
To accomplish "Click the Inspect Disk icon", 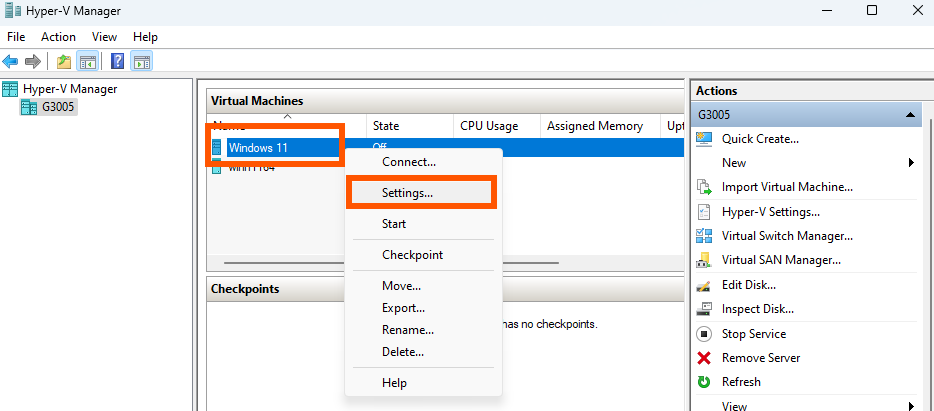I will 704,309.
